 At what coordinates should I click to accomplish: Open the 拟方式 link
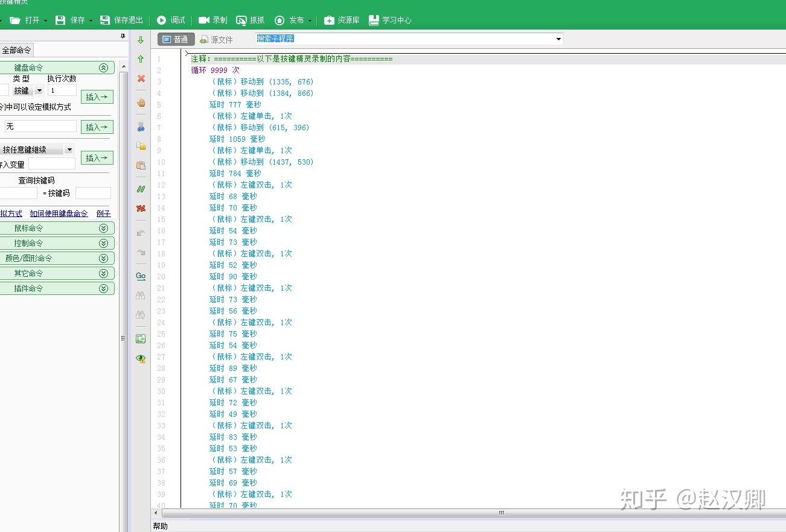(x=11, y=214)
